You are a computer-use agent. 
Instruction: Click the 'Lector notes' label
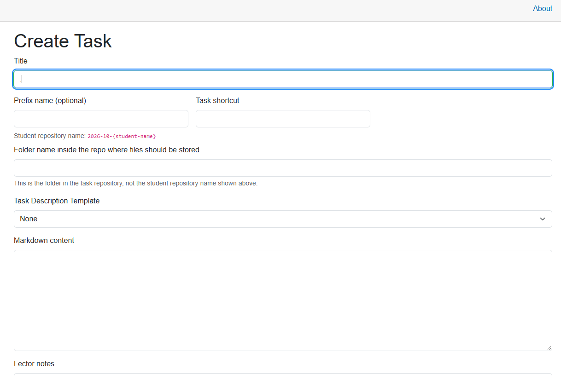(x=34, y=363)
